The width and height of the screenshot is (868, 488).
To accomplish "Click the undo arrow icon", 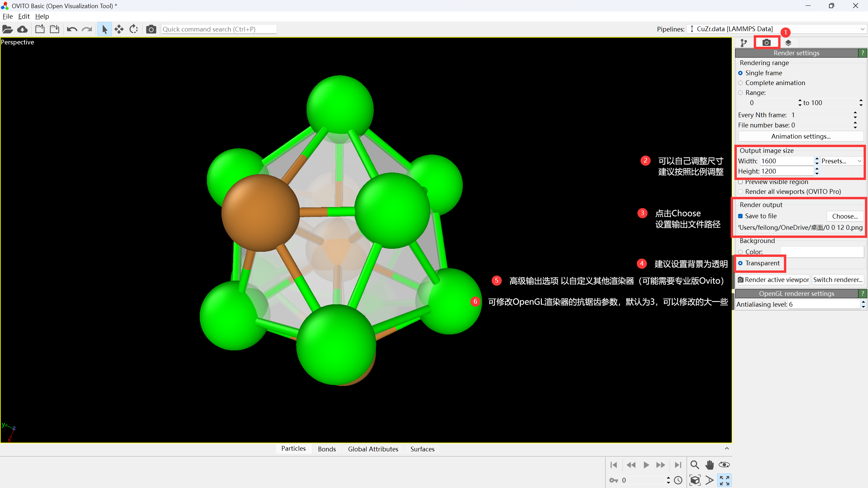I will tap(72, 29).
